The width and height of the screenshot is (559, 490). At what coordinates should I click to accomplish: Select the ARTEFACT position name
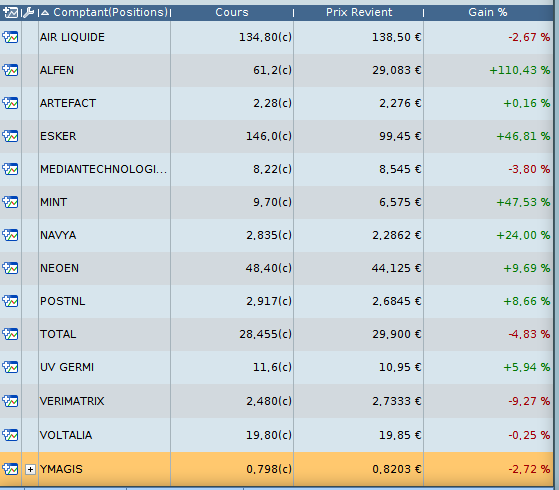68,103
